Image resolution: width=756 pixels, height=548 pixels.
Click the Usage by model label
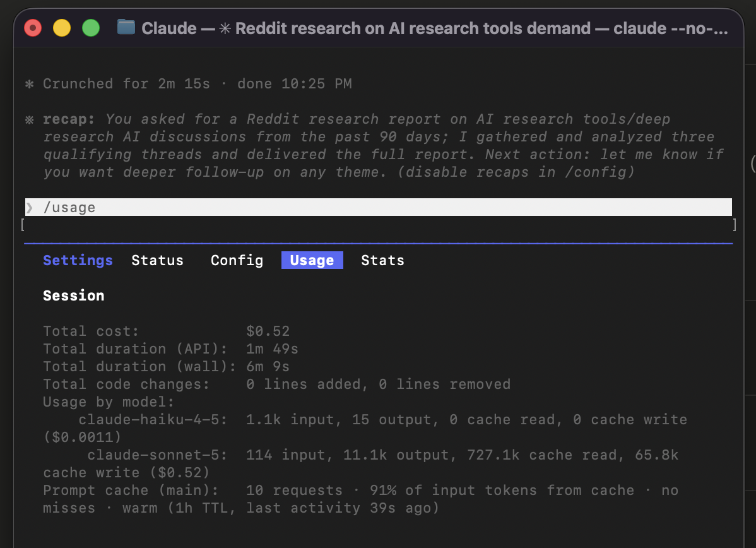109,402
